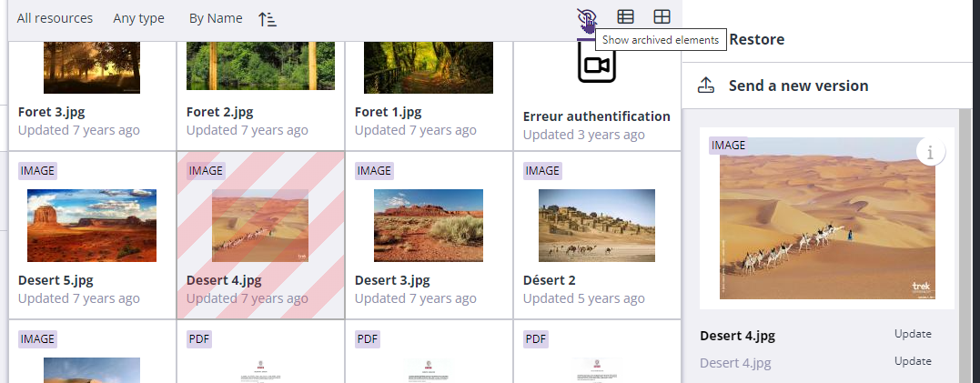The height and width of the screenshot is (383, 980).
Task: Toggle show archived elements eye icon
Action: tap(587, 17)
